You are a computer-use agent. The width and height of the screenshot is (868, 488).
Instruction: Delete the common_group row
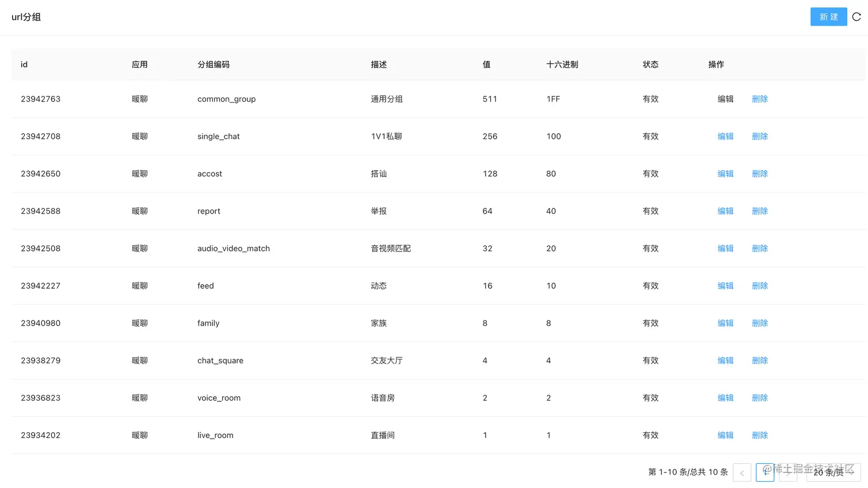[760, 99]
